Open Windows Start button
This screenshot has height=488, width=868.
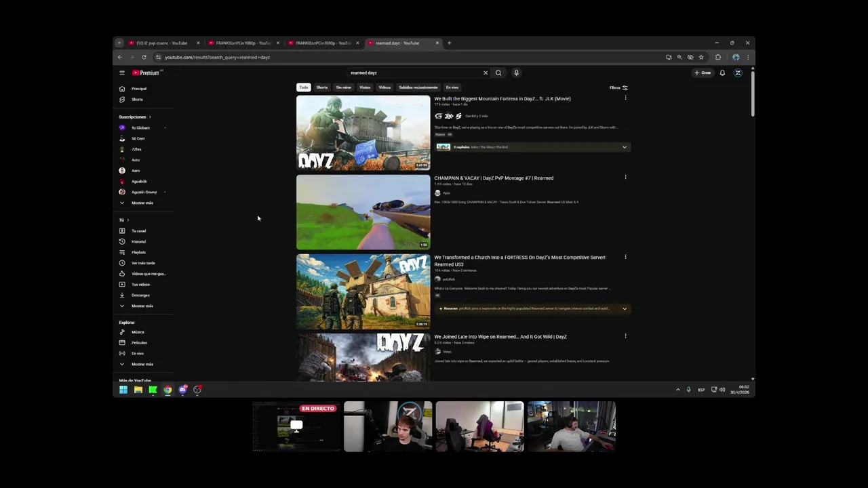pyautogui.click(x=123, y=390)
